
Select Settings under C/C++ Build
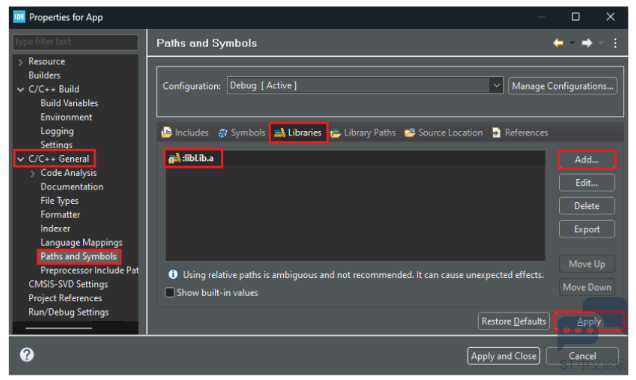56,145
